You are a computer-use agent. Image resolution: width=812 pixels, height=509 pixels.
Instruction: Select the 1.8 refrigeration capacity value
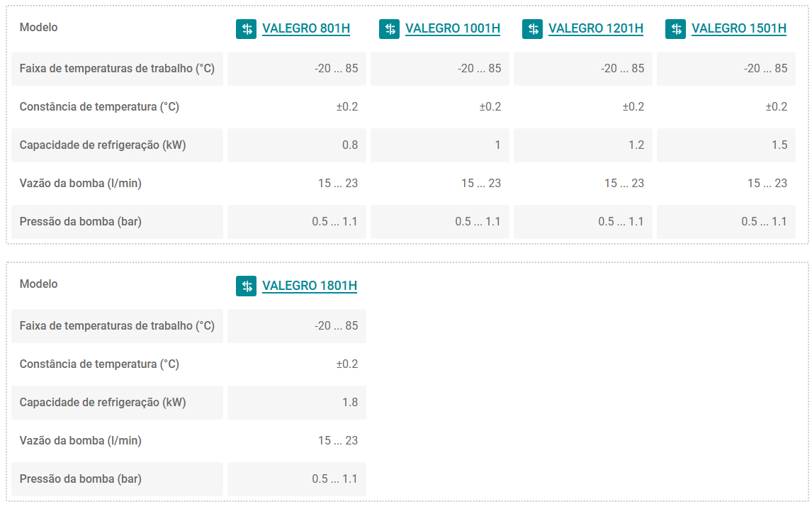click(350, 402)
